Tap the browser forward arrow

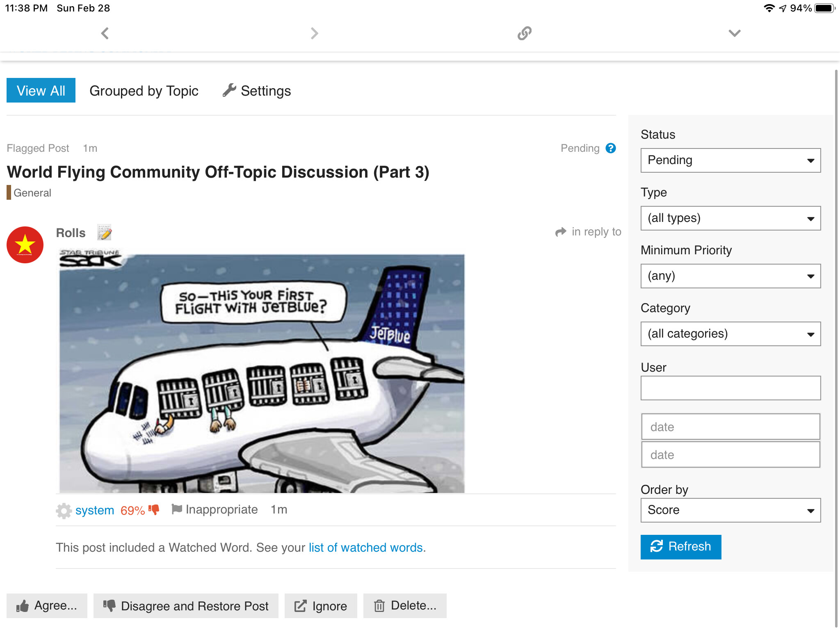coord(314,33)
